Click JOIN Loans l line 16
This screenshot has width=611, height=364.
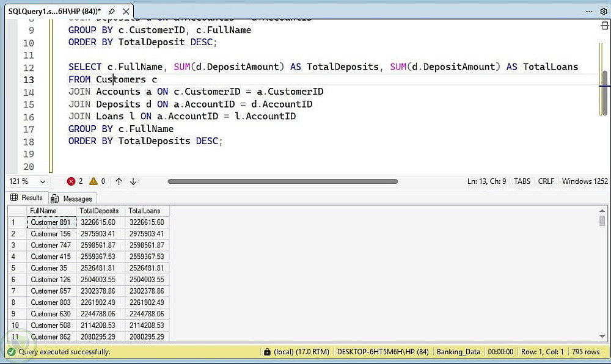click(182, 117)
